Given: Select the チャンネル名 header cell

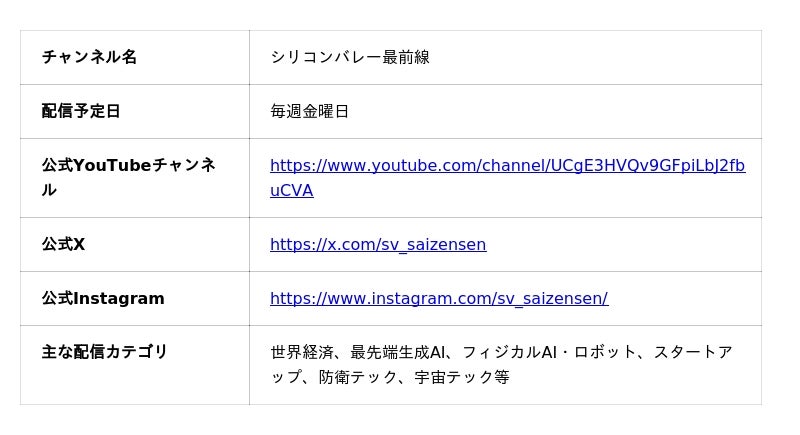Looking at the screenshot, I should click(135, 57).
